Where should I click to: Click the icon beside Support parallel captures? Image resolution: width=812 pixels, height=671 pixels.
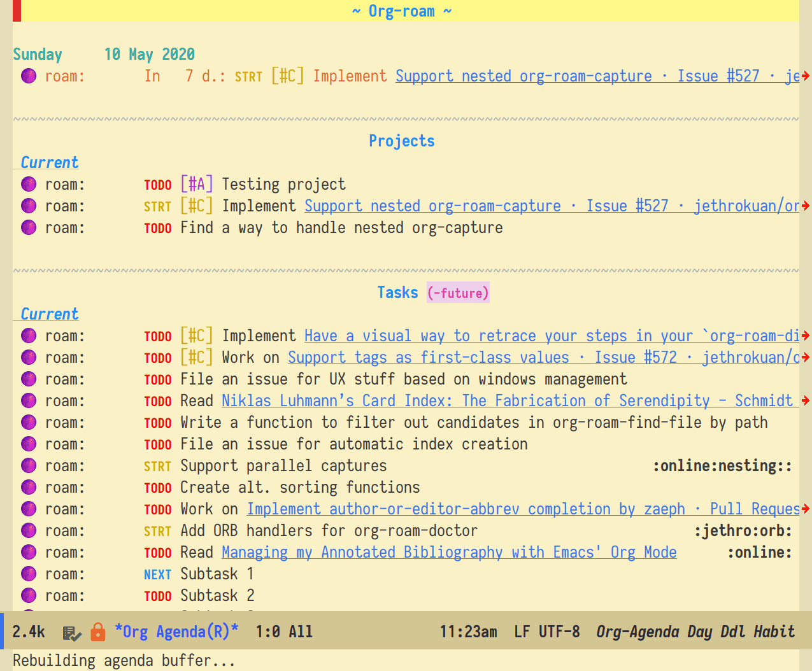coord(29,466)
